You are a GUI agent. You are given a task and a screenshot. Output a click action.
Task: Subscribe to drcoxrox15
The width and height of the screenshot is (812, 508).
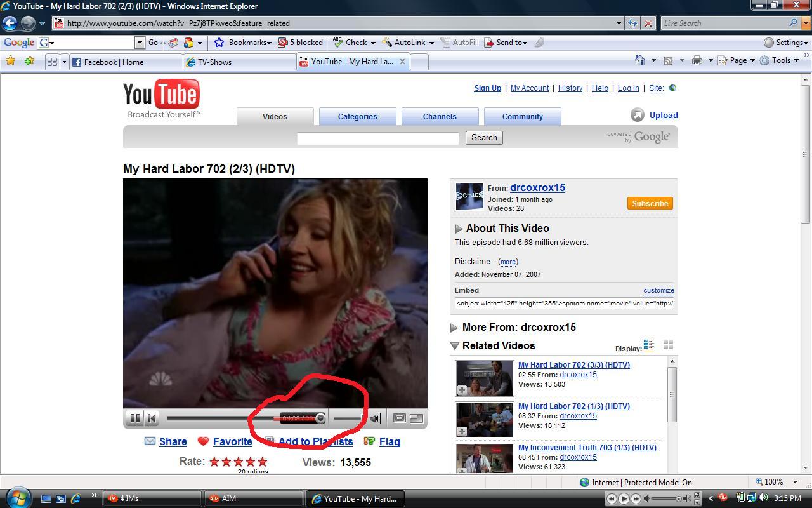click(650, 203)
